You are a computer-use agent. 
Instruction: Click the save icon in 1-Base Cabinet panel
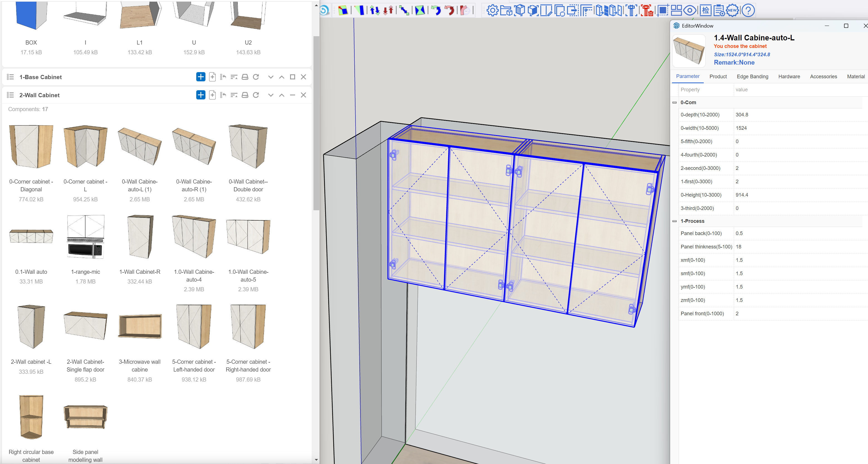[245, 77]
